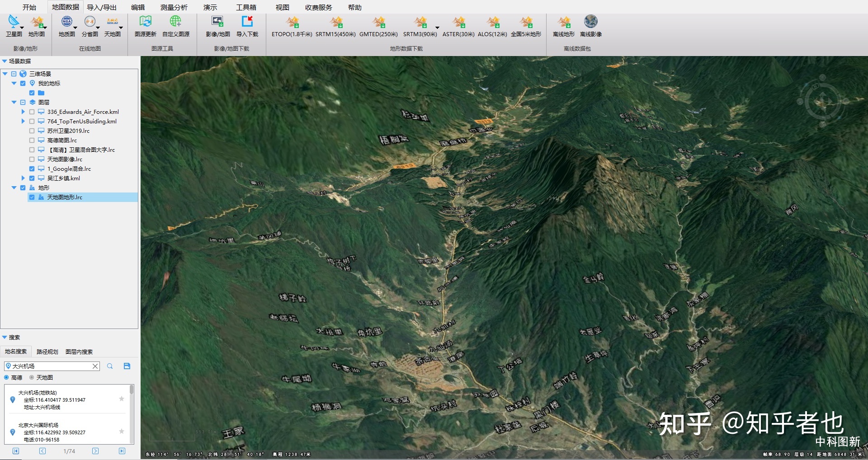This screenshot has width=868, height=460.
Task: Switch to the 路径规划 tab
Action: click(x=47, y=352)
